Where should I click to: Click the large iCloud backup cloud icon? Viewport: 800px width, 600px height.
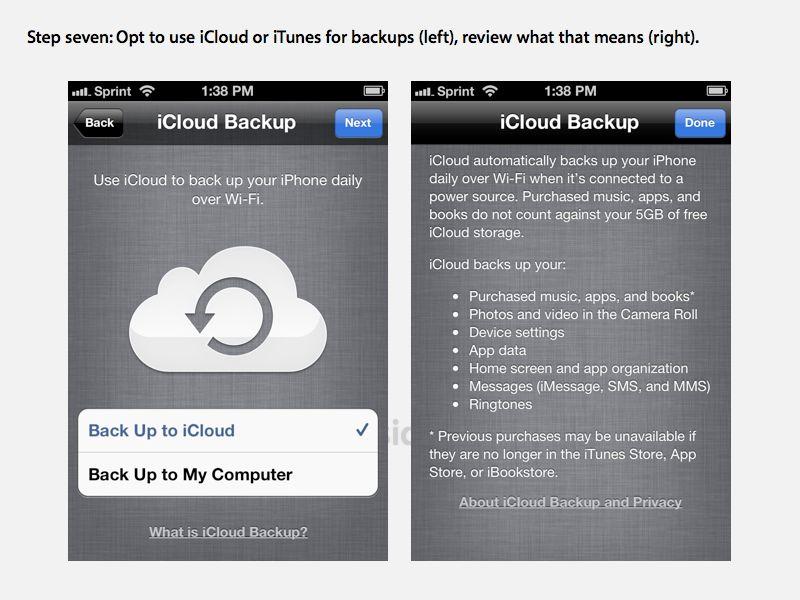[228, 309]
